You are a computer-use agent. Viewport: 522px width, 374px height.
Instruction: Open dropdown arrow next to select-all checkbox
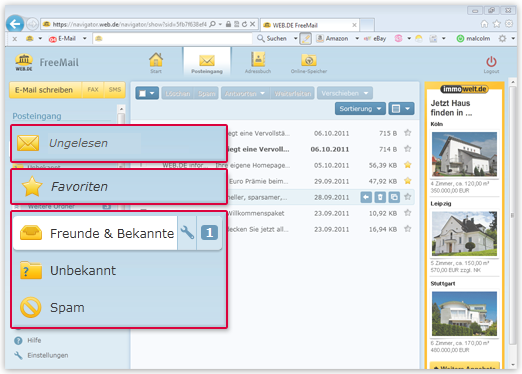tap(152, 93)
